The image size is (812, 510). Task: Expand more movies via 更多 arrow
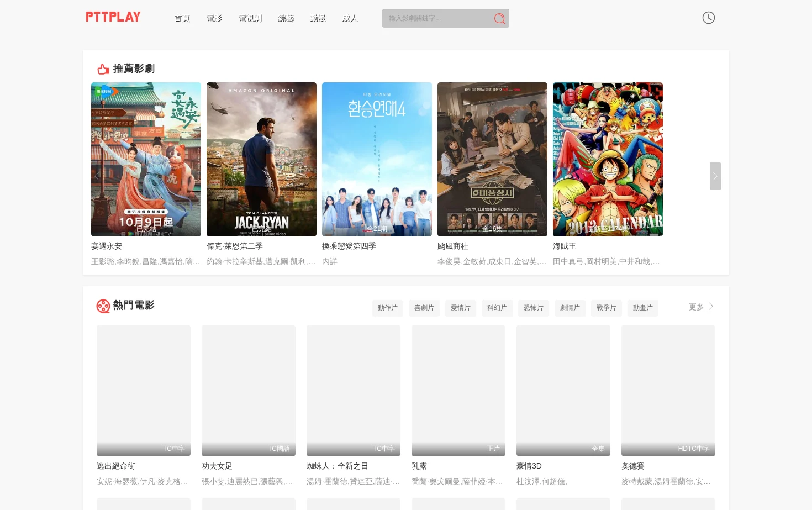click(702, 307)
